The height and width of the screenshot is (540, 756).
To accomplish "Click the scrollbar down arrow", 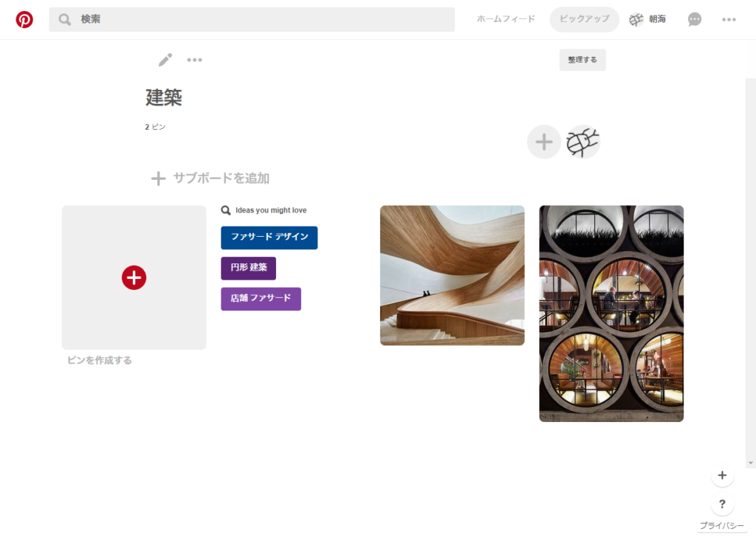I will (751, 463).
